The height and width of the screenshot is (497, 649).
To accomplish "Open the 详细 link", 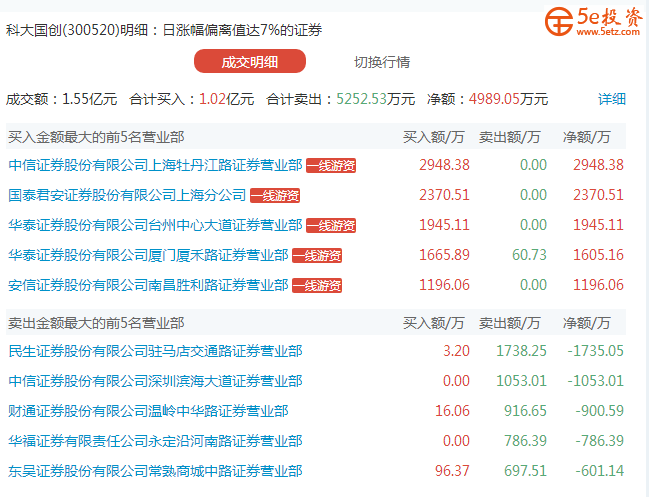I will pos(611,99).
